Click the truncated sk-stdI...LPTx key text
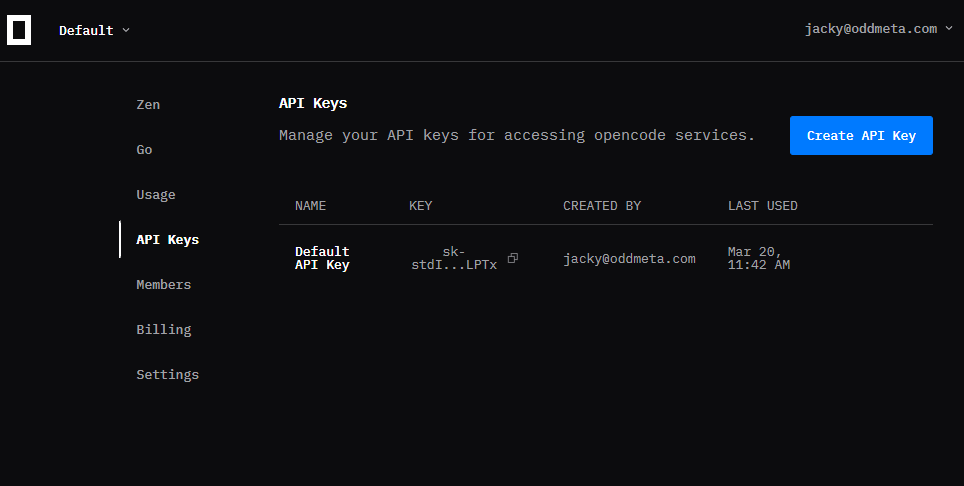964x486 pixels. coord(454,258)
